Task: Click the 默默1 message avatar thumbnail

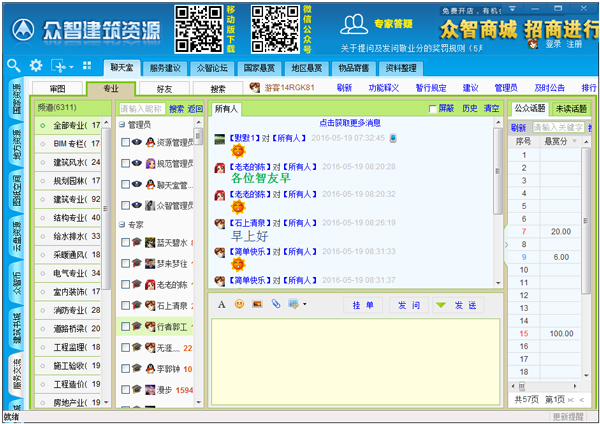Action: pos(220,139)
